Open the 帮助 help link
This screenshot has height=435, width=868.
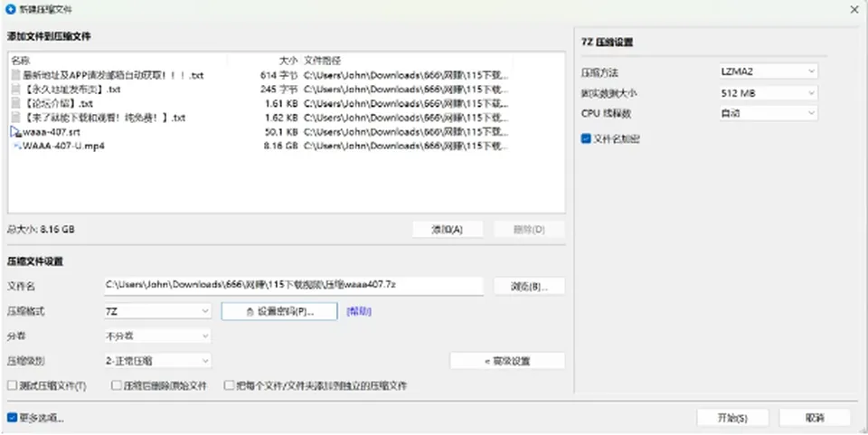click(359, 312)
